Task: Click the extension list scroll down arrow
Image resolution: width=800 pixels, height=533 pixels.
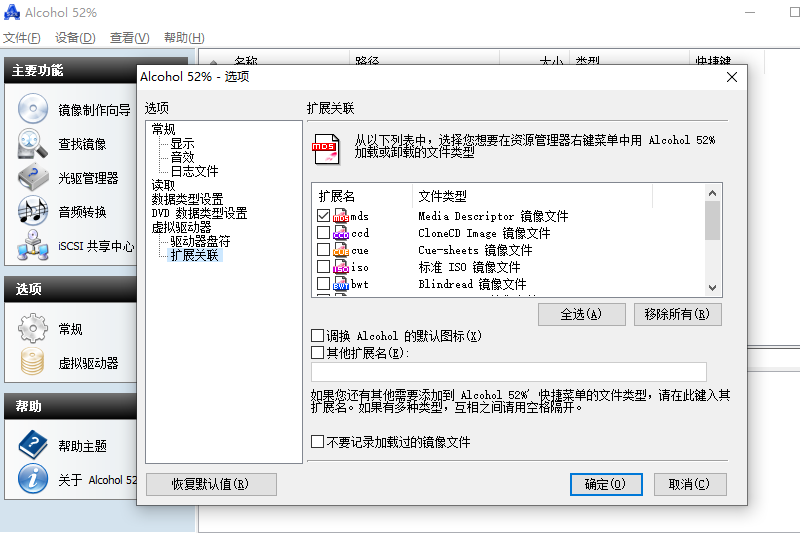Action: [713, 288]
